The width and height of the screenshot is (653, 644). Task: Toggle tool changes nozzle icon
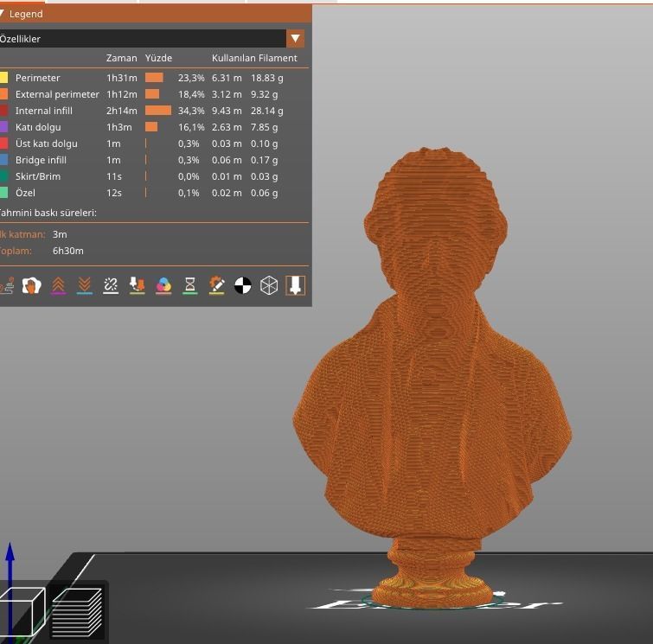click(137, 285)
